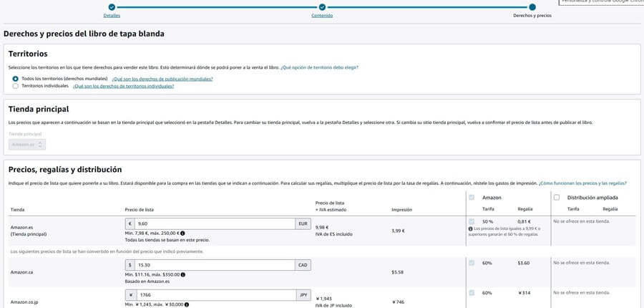Image resolution: width=644 pixels, height=308 pixels.
Task: Select Todos los territorios radio button
Action: pyautogui.click(x=16, y=79)
